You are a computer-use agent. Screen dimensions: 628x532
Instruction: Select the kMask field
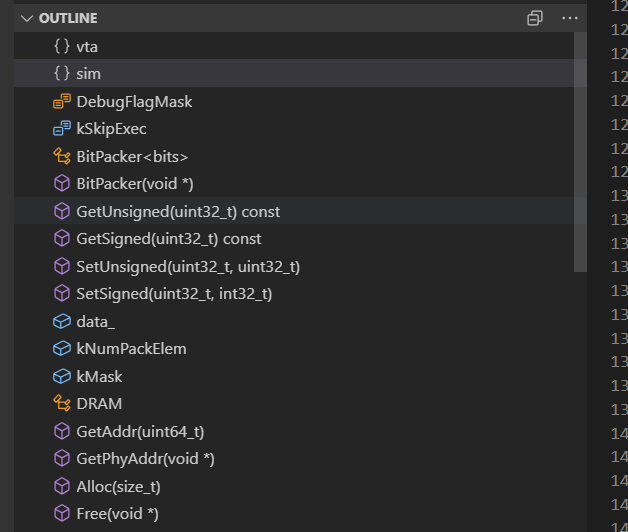tap(294, 376)
